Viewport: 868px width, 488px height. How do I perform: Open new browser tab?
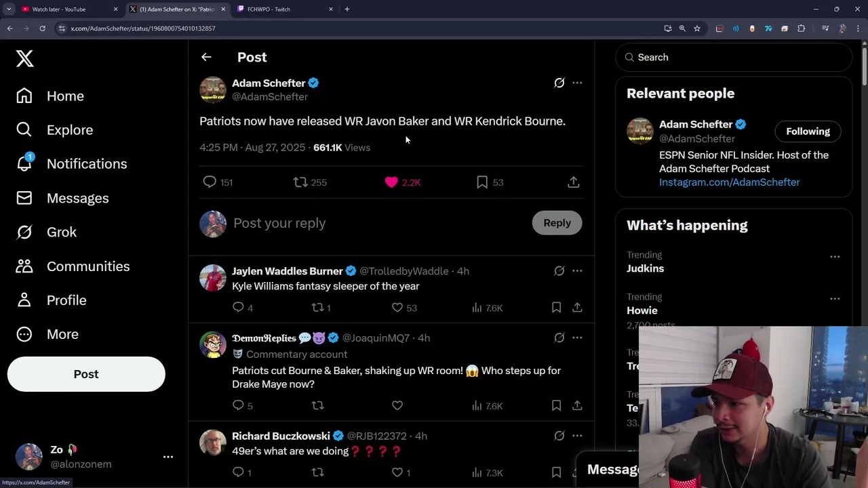347,9
